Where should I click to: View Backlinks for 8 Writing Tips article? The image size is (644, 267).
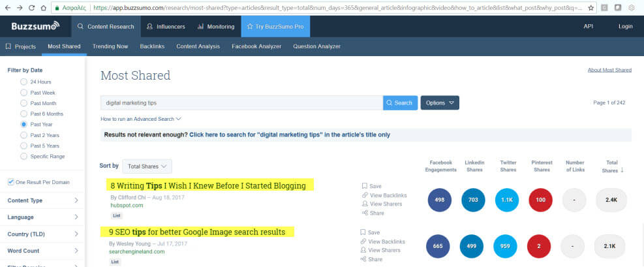point(384,195)
